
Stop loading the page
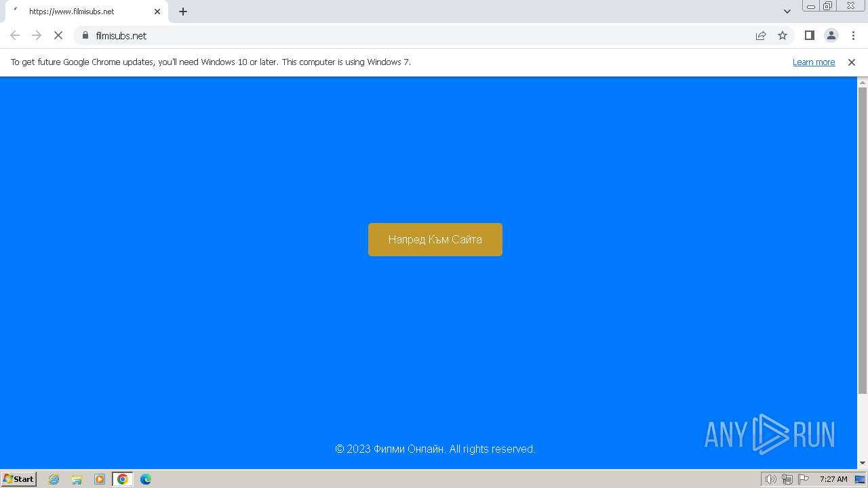[x=58, y=35]
